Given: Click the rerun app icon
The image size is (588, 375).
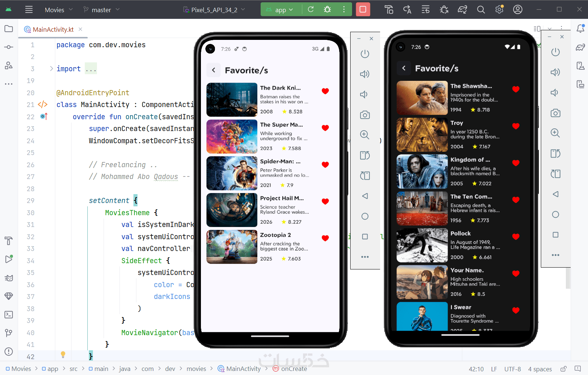Looking at the screenshot, I should (x=311, y=10).
